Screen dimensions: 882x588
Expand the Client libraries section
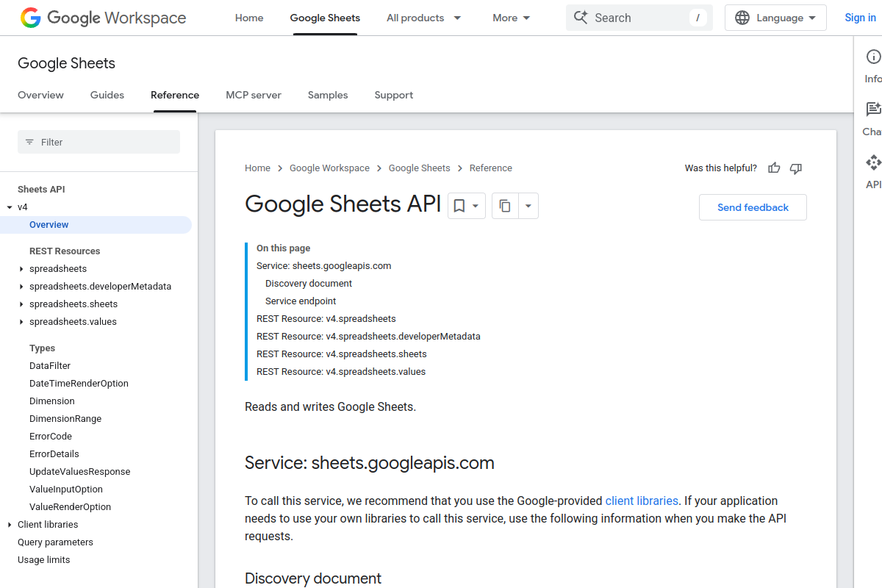(10, 525)
